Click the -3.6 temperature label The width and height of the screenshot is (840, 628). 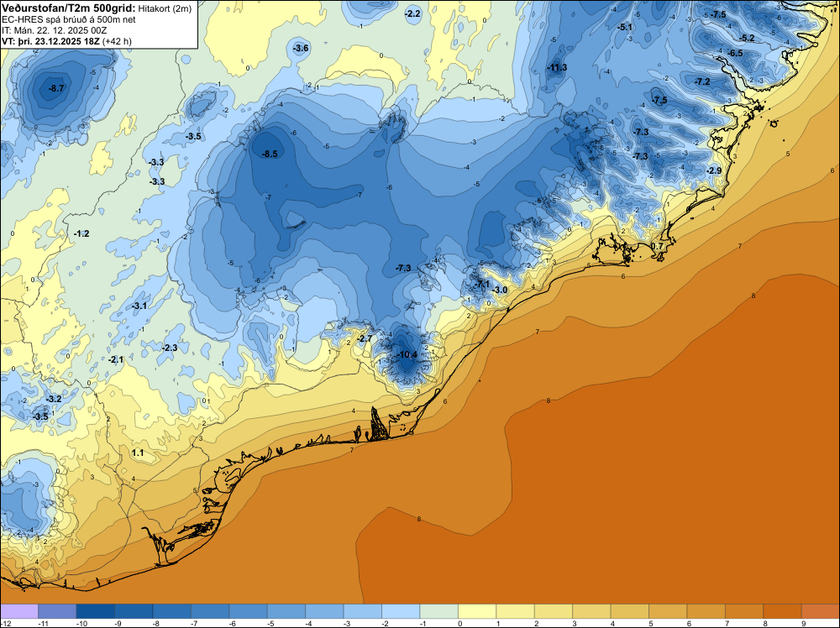tap(301, 48)
